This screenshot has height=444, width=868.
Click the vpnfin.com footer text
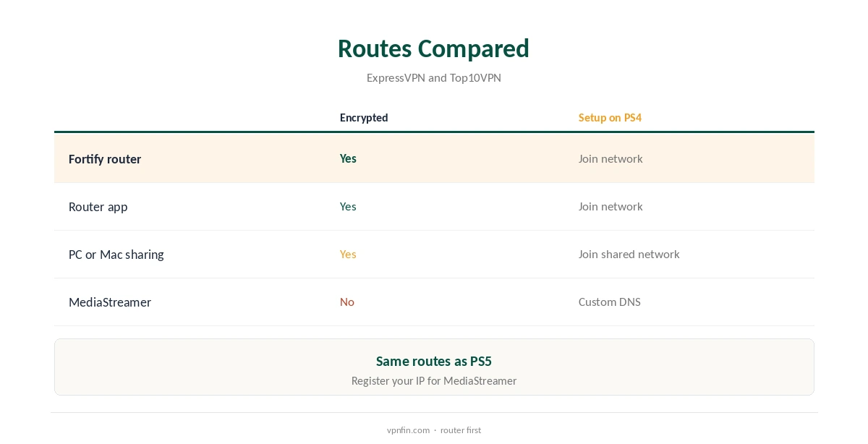(408, 430)
